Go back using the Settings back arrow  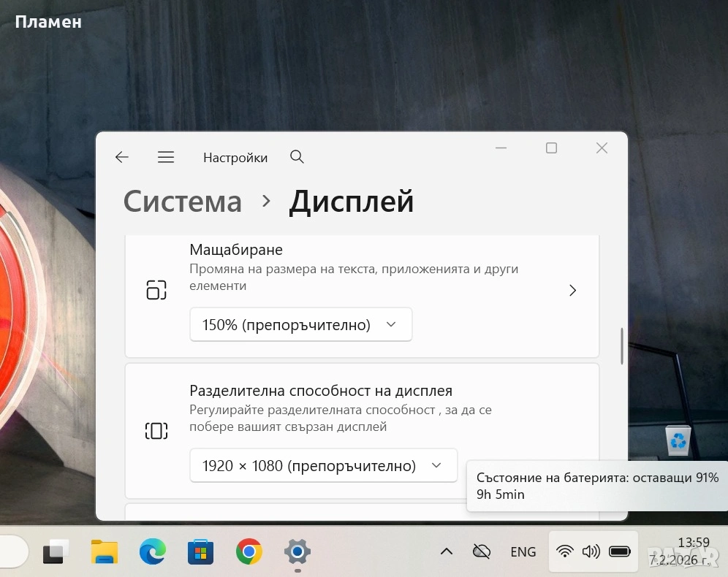pos(122,157)
